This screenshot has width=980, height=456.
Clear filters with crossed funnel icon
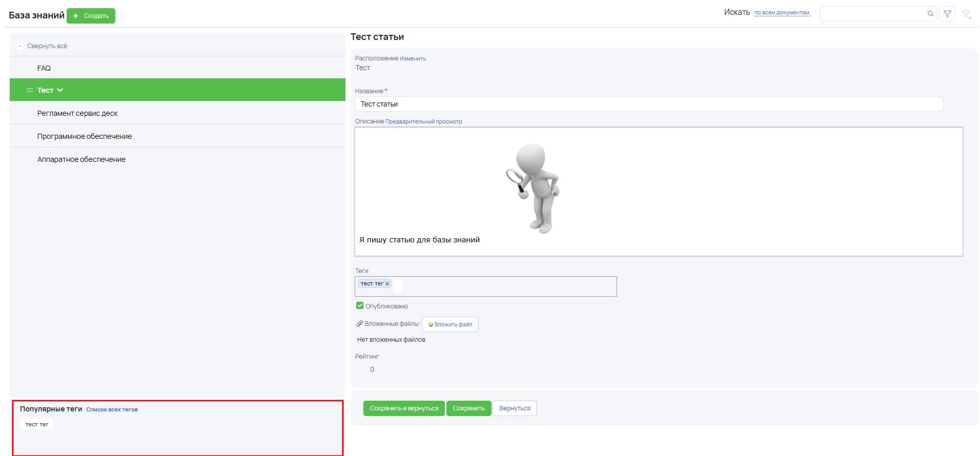tap(967, 15)
